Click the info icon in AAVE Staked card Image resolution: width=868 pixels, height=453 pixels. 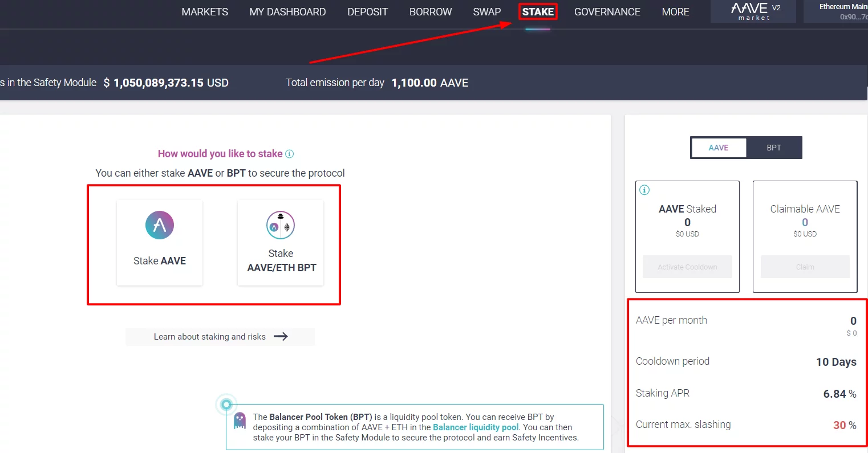pyautogui.click(x=644, y=190)
